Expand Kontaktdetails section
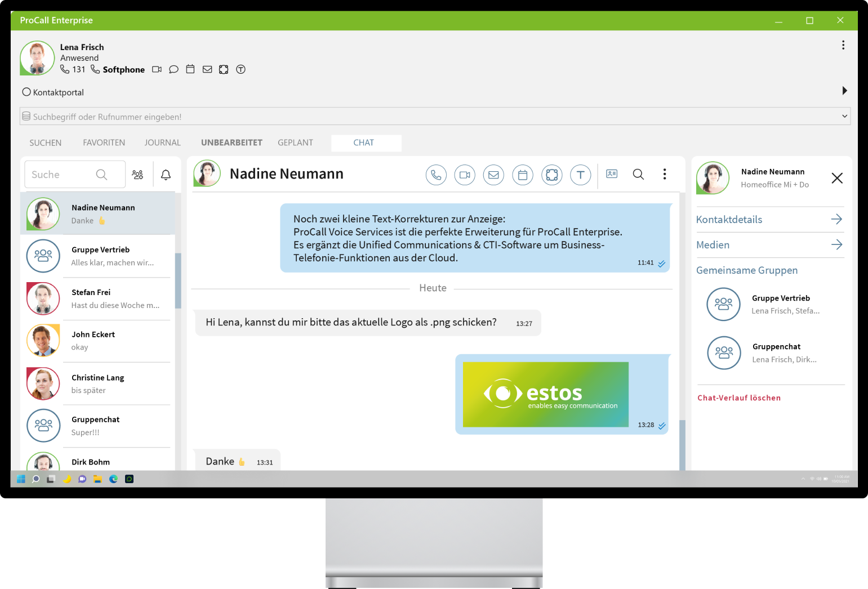The height and width of the screenshot is (589, 868). click(770, 220)
